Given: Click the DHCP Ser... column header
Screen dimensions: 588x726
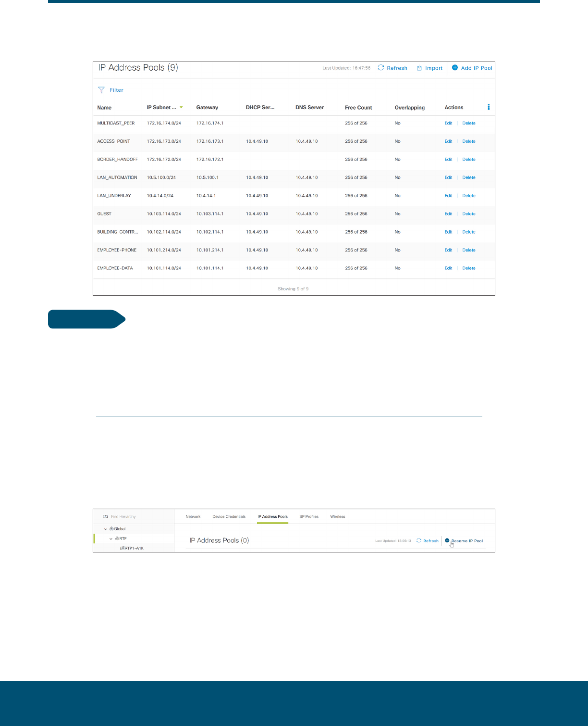Looking at the screenshot, I should 260,108.
